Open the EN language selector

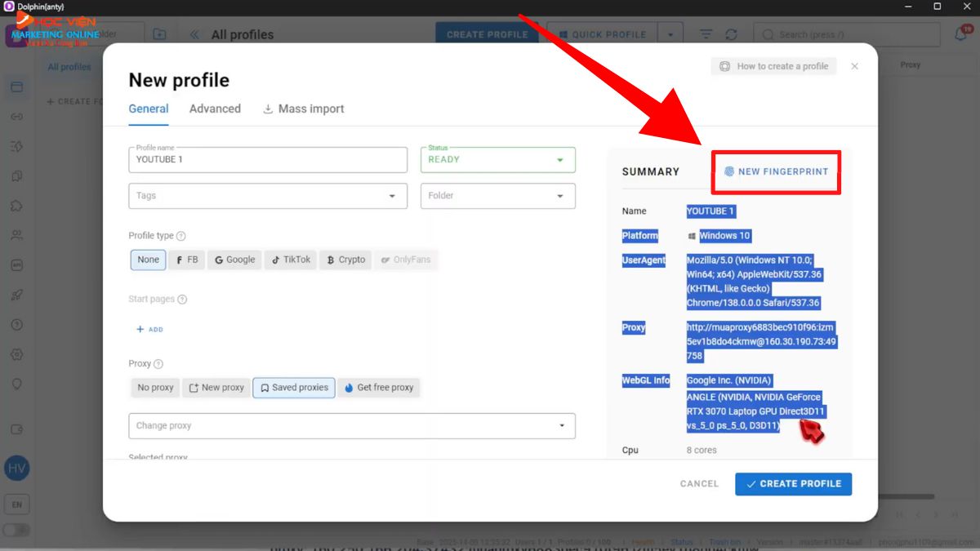pos(16,504)
